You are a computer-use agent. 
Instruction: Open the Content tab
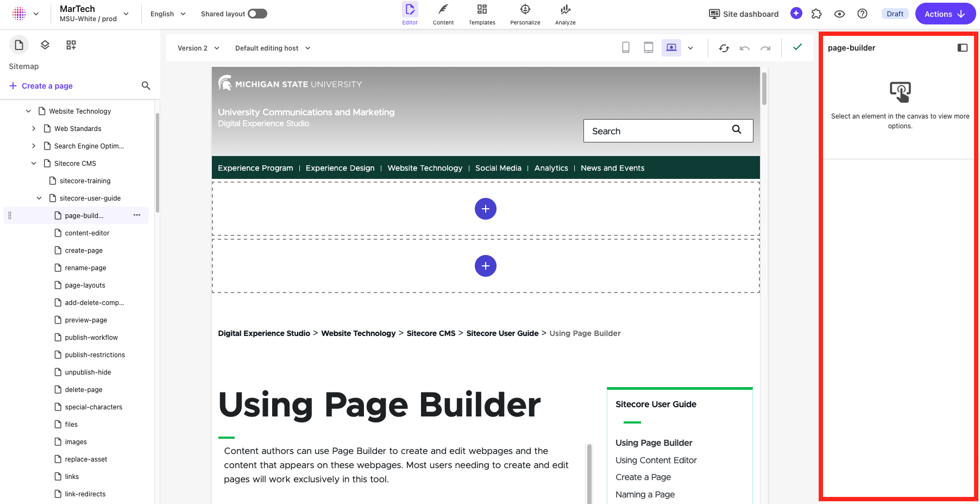pos(443,14)
